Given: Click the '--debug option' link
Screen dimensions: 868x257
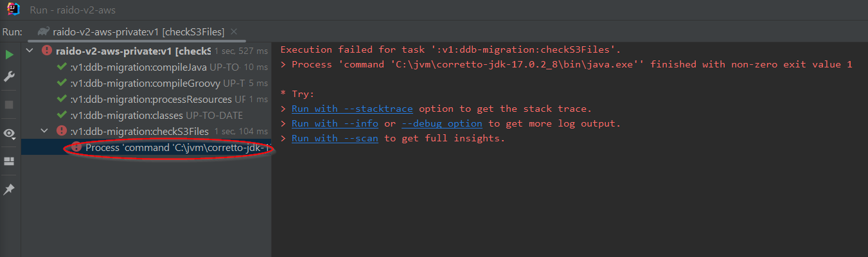Looking at the screenshot, I should pyautogui.click(x=441, y=123).
